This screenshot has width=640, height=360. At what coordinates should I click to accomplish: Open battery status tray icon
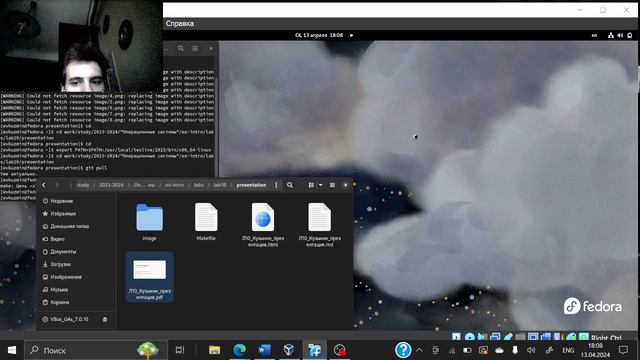coord(467,350)
